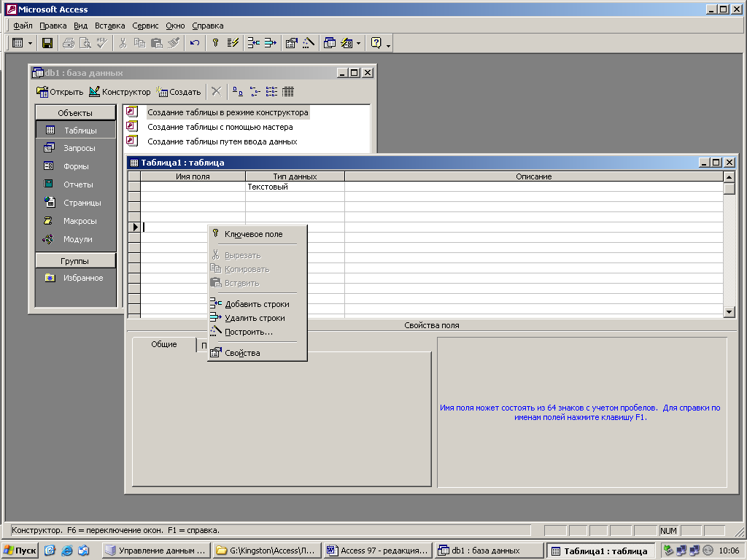This screenshot has height=560, width=747.
Task: Open the Вид menu
Action: [x=80, y=26]
